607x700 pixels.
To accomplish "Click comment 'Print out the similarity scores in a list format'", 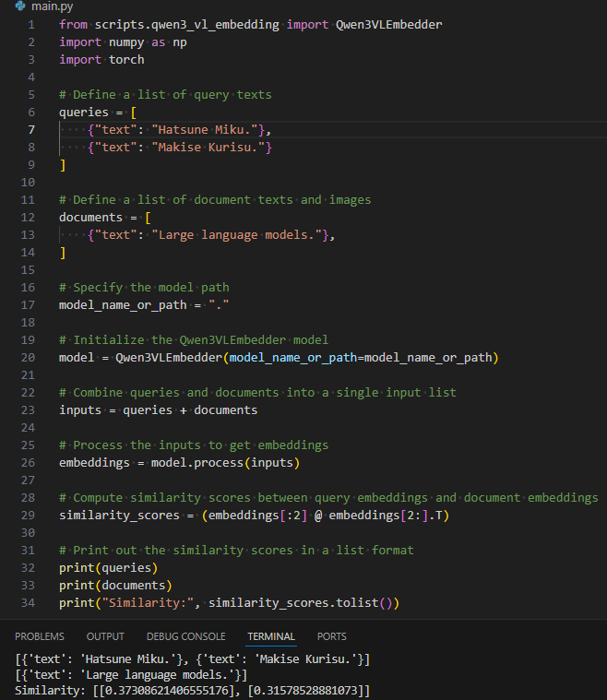I will pyautogui.click(x=236, y=551).
